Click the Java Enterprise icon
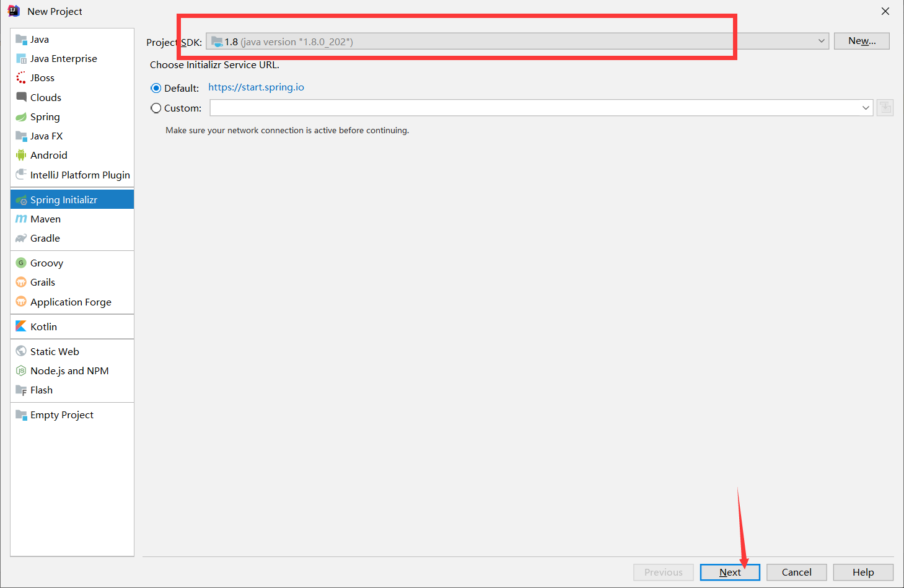 pyautogui.click(x=21, y=59)
